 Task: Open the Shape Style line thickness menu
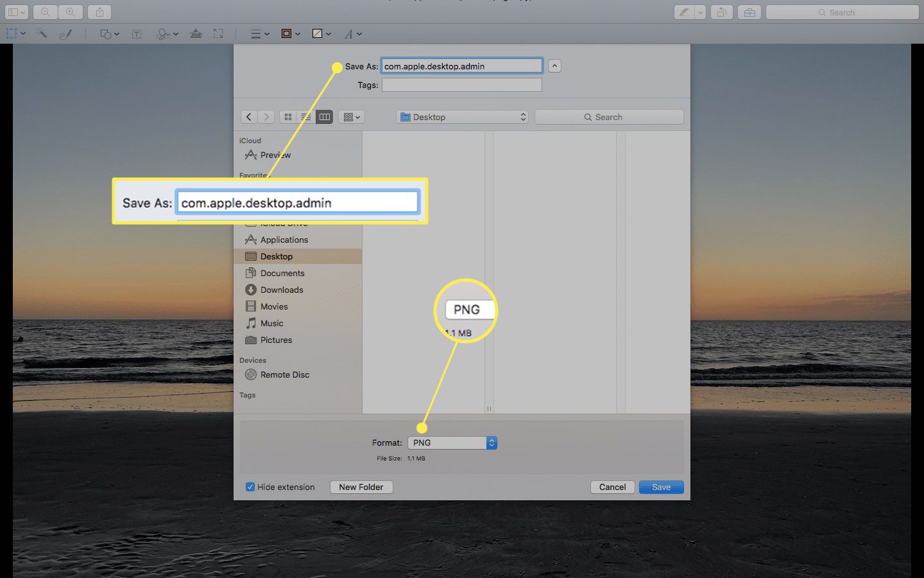[x=260, y=33]
